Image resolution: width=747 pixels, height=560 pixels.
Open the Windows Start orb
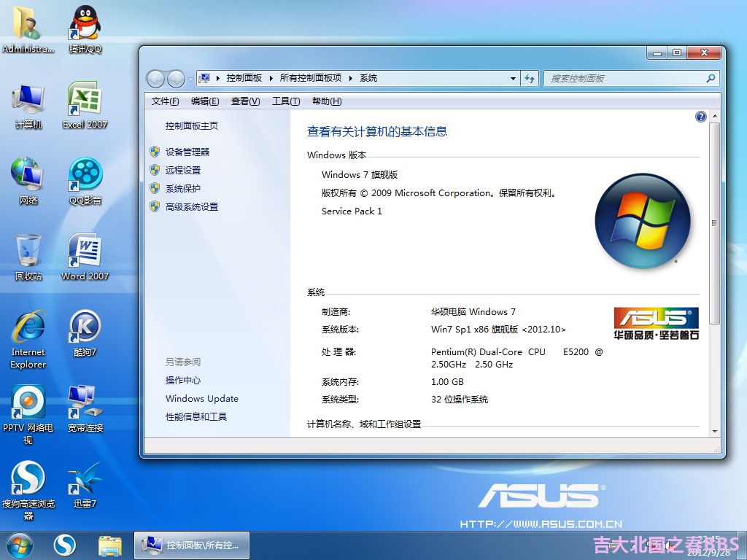[x=20, y=545]
